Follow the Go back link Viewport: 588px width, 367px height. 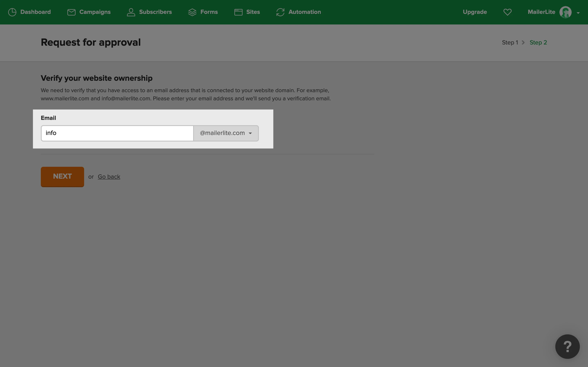[109, 177]
